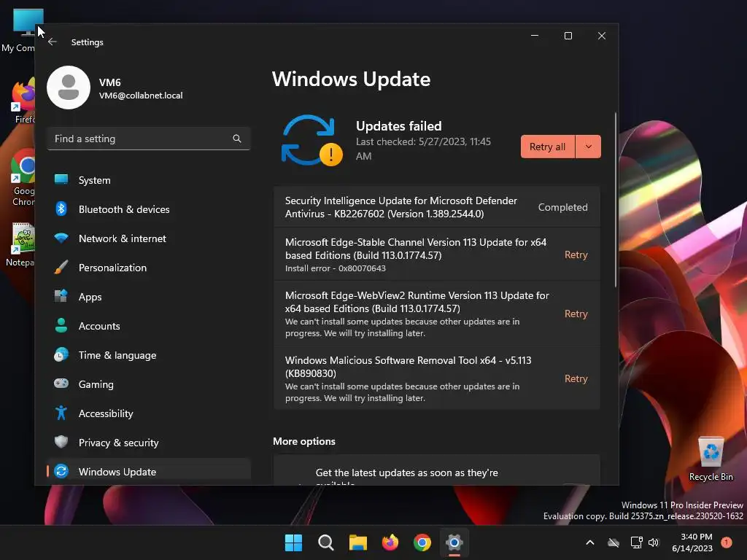The height and width of the screenshot is (560, 747).
Task: Open taskbar Search
Action: pyautogui.click(x=326, y=542)
